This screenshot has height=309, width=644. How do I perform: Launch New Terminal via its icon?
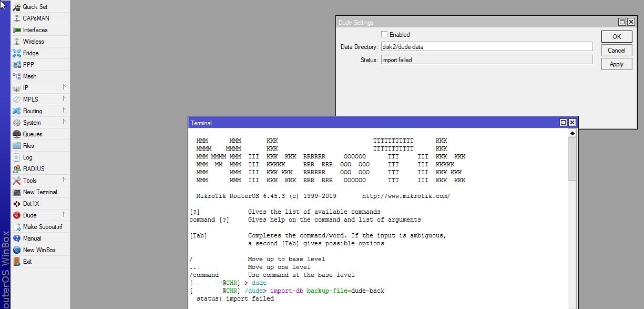(17, 192)
